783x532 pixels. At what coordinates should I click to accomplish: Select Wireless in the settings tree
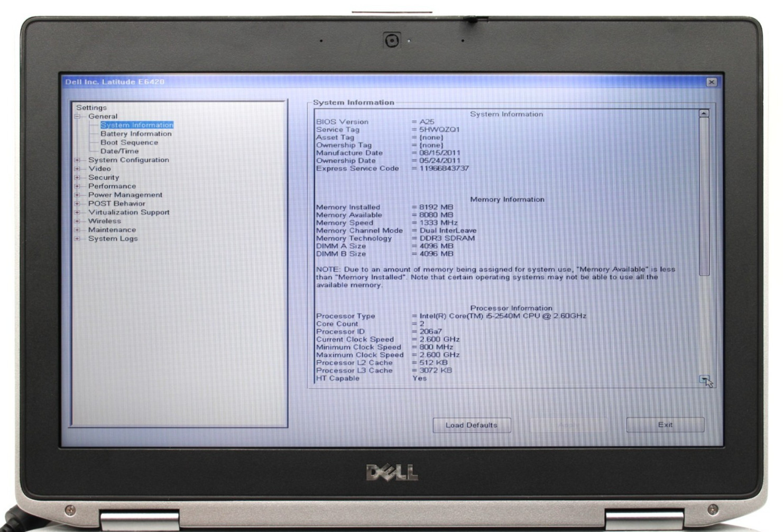coord(105,221)
